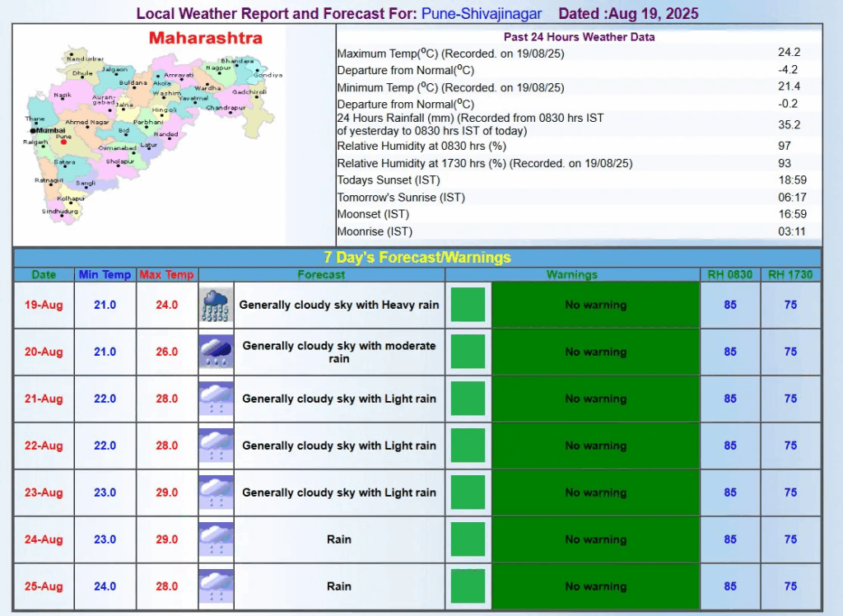Click the Forecast column header
Image resolution: width=843 pixels, height=616 pixels.
pos(322,274)
